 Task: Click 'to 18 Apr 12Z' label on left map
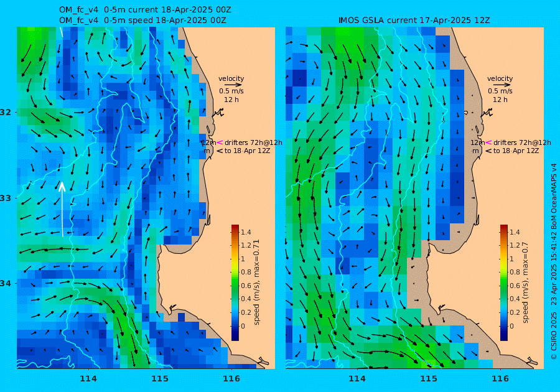point(247,151)
